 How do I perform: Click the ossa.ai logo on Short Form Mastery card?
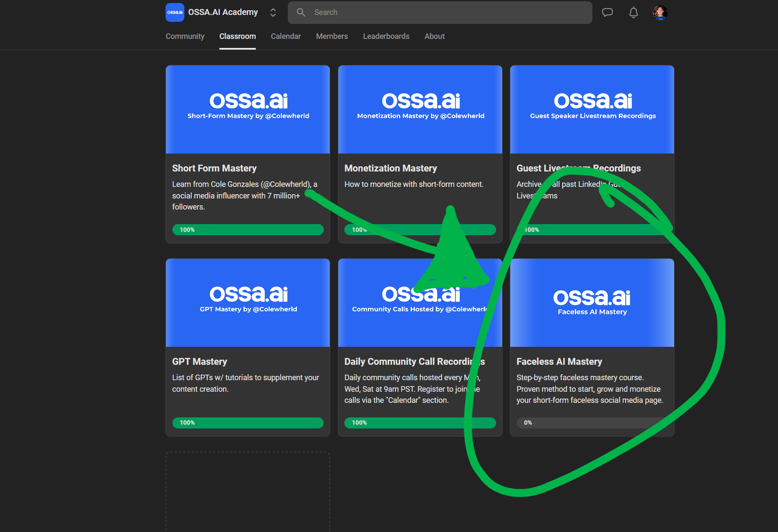[248, 102]
